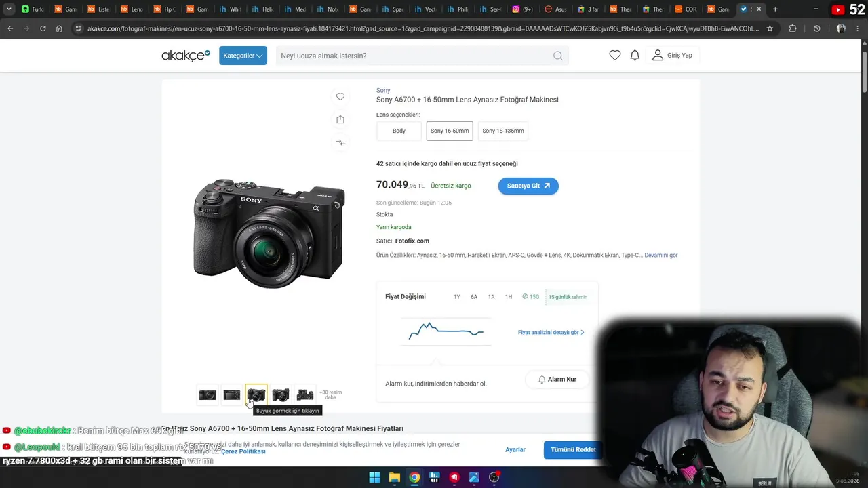Click the Chrome icon in the taskbar
Viewport: 868px width, 488px height.
pyautogui.click(x=414, y=477)
